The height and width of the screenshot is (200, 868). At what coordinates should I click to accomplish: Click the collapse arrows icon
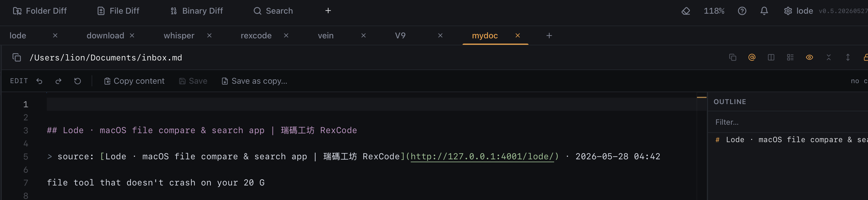pyautogui.click(x=828, y=58)
